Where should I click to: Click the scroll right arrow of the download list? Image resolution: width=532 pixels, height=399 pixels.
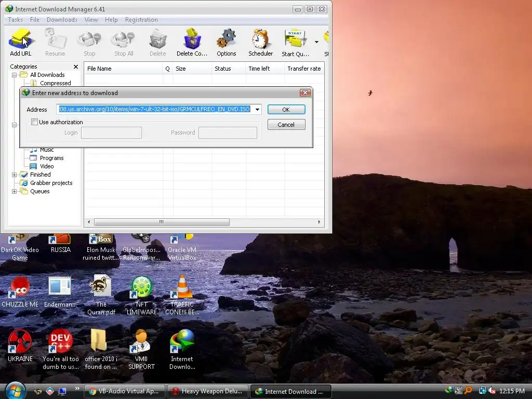coord(319,222)
